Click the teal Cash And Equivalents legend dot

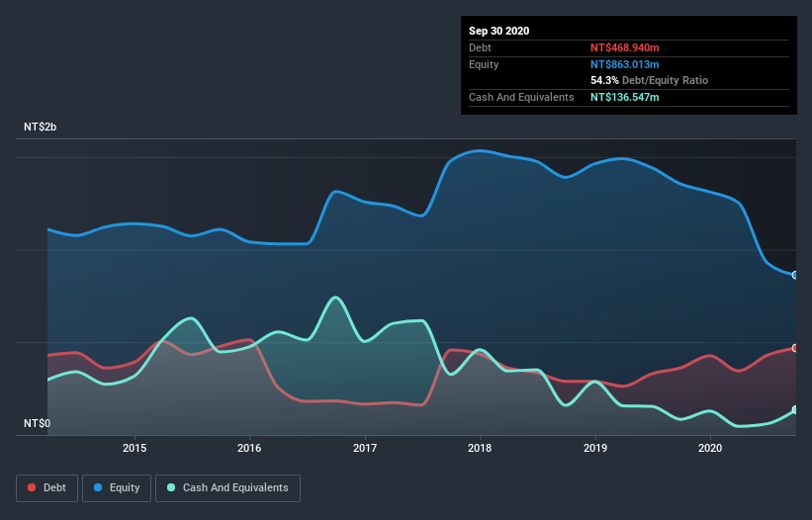point(171,487)
